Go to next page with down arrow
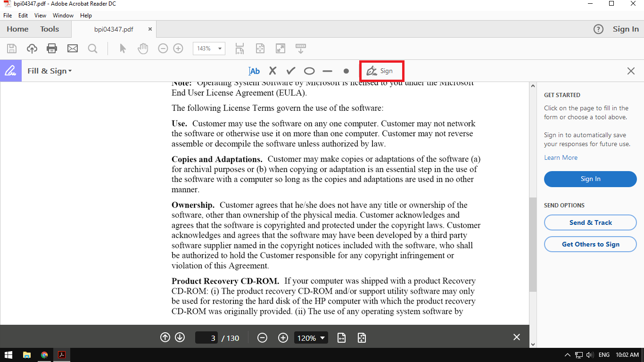Screen dimensions: 644x362 [180, 337]
